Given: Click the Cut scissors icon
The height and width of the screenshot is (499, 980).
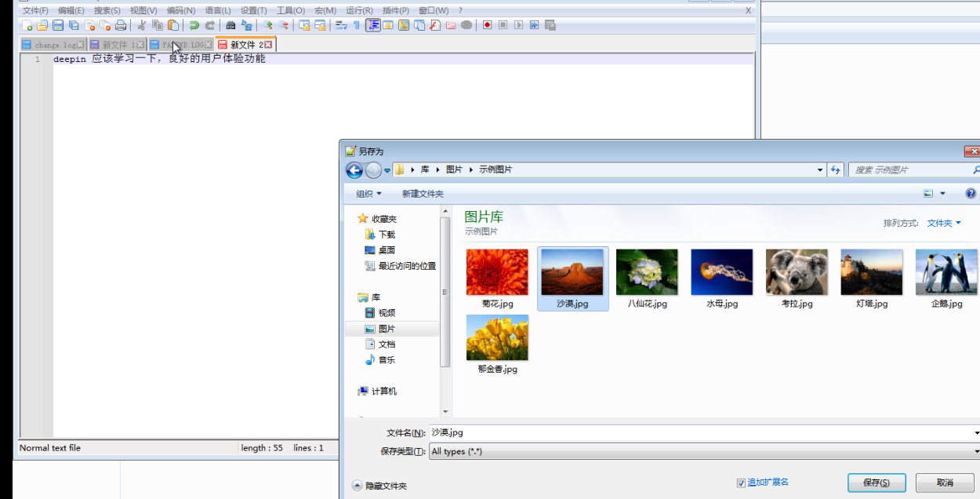Looking at the screenshot, I should [x=142, y=25].
